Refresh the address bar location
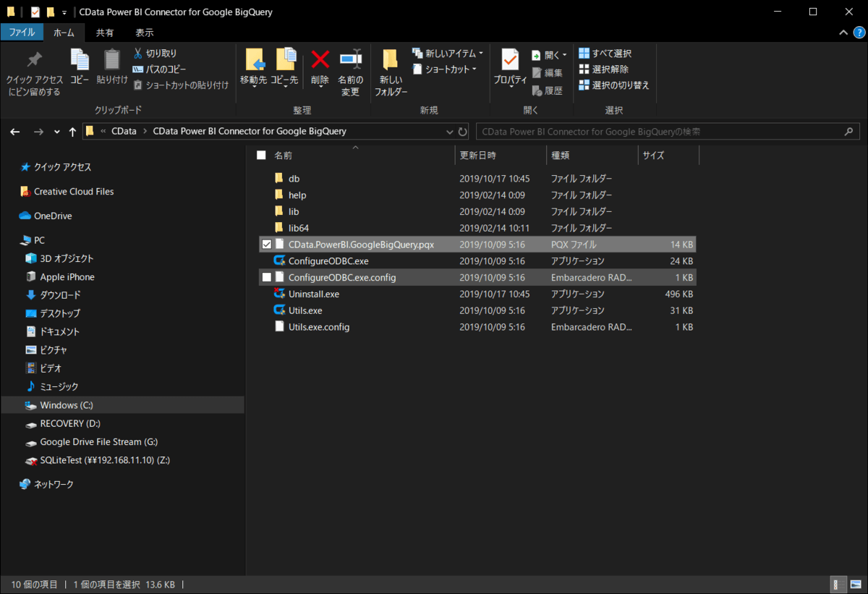868x594 pixels. point(464,132)
